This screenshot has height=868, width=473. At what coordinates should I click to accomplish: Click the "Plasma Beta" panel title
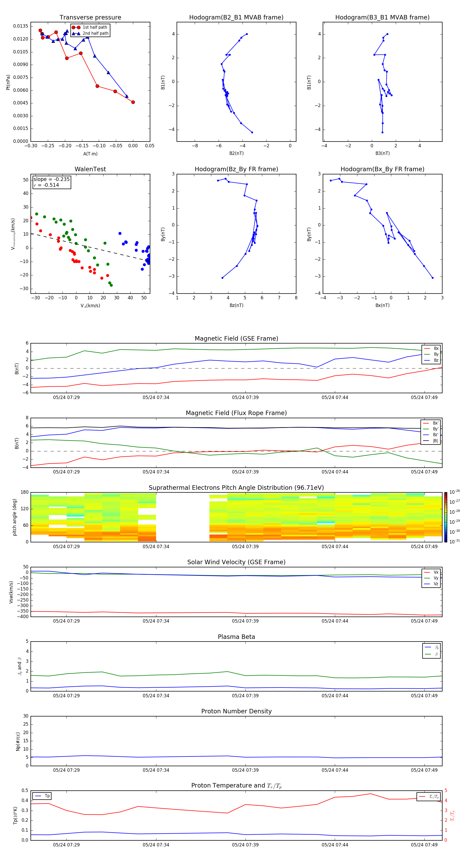point(236,637)
